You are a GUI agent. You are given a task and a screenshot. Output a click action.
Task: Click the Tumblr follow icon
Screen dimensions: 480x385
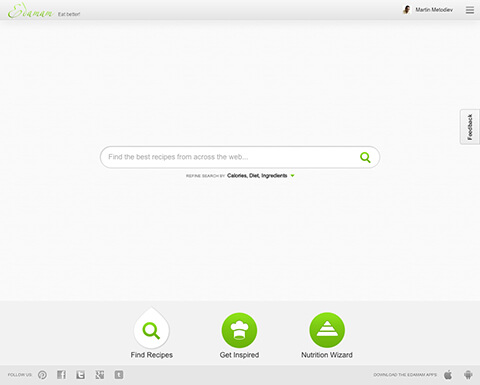tap(119, 375)
